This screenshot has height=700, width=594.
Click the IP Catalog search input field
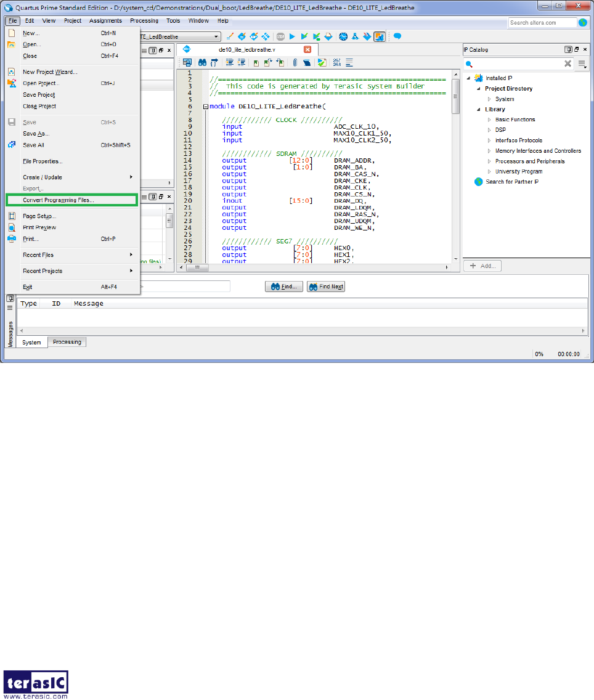point(518,64)
